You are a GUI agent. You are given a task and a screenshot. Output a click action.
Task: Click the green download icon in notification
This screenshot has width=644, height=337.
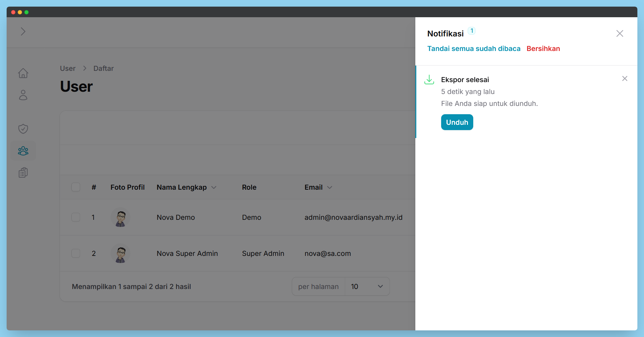(x=429, y=79)
